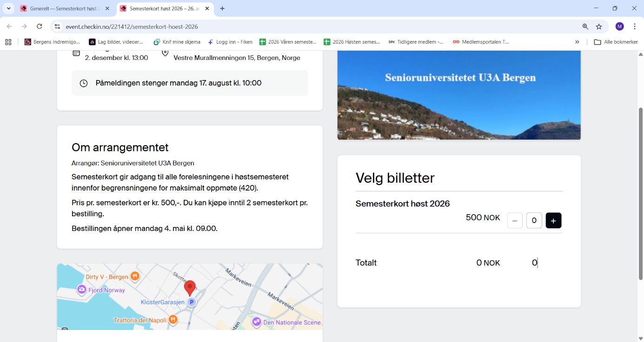Viewport: 644px width, 342px height.
Task: Open the Logg inn - Fiken bookmark
Action: tap(230, 42)
